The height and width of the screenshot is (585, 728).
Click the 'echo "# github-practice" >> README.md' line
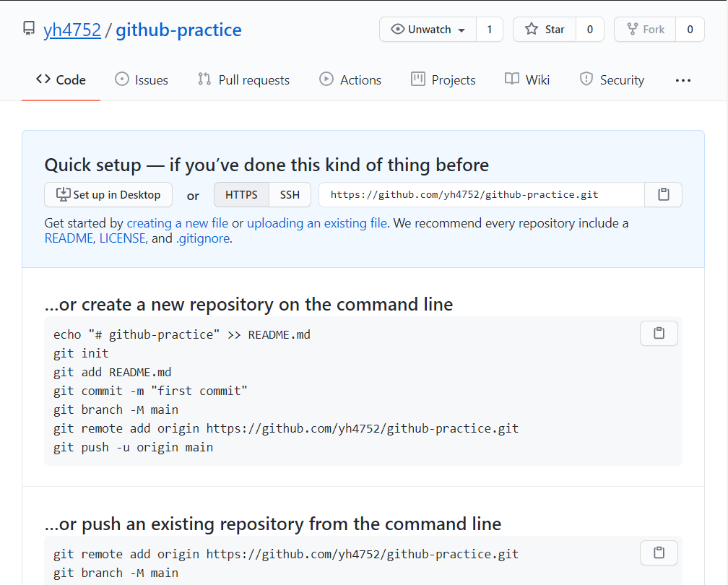point(182,335)
